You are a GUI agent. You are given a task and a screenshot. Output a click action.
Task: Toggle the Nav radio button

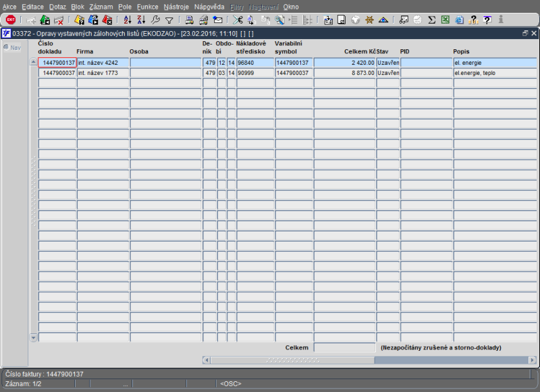(6, 47)
